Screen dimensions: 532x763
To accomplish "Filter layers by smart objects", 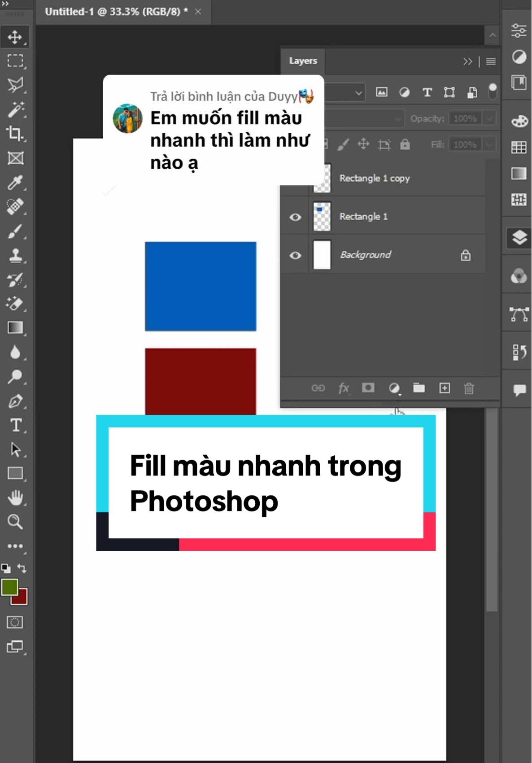I will click(x=472, y=92).
